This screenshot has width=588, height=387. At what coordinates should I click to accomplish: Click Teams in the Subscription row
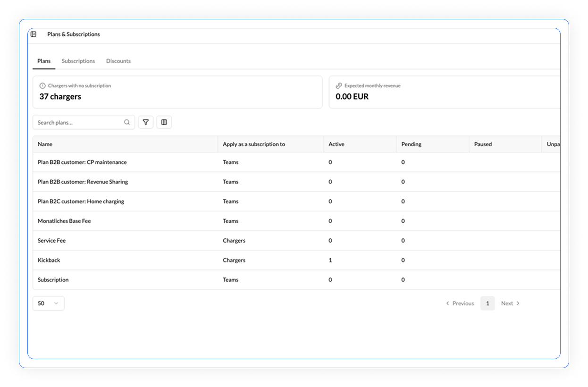click(x=231, y=280)
